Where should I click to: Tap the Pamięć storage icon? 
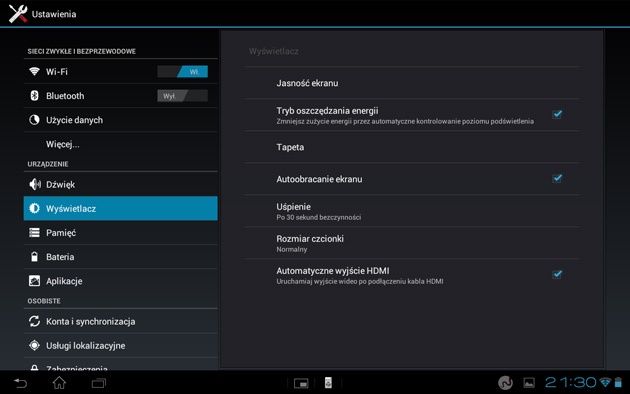coord(35,233)
